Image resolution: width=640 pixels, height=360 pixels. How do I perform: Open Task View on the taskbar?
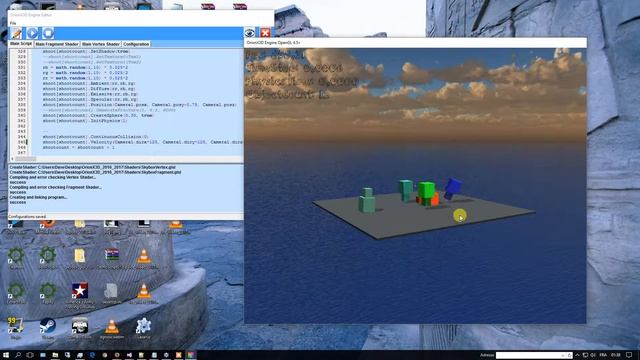point(30,355)
